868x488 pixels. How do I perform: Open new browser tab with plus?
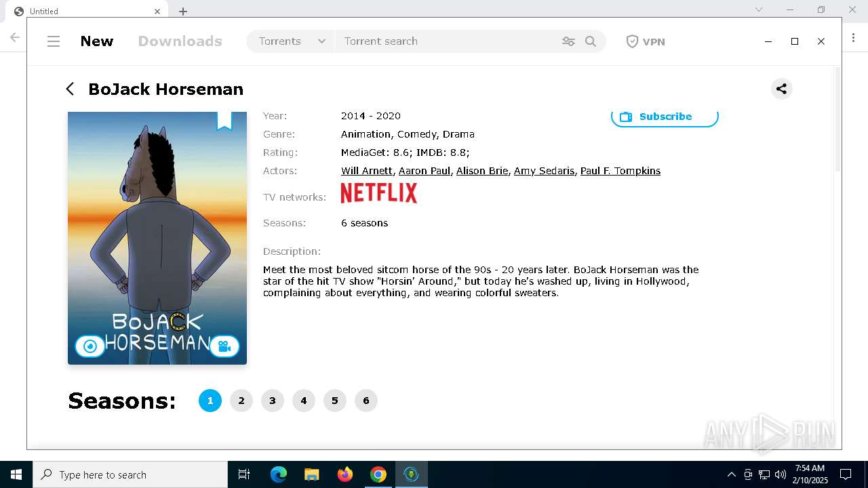click(183, 11)
